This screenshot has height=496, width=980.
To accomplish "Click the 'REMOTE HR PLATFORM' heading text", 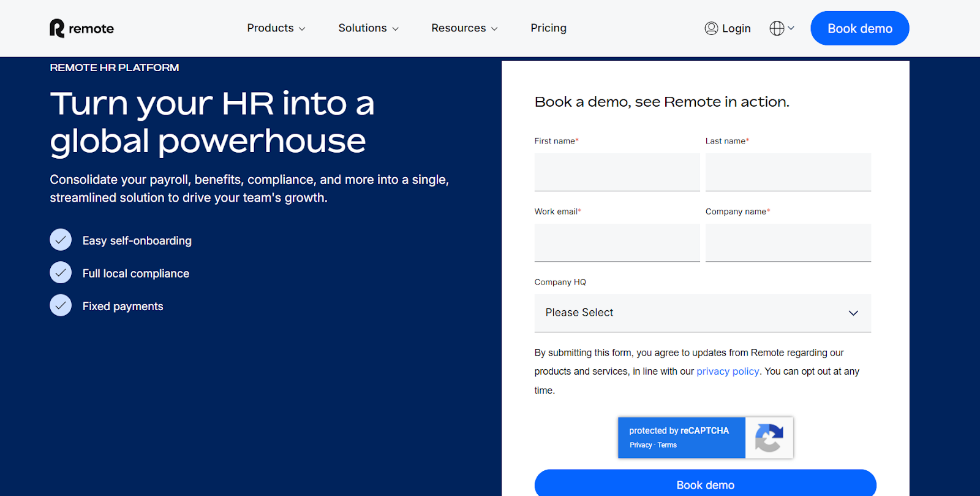I will click(115, 67).
